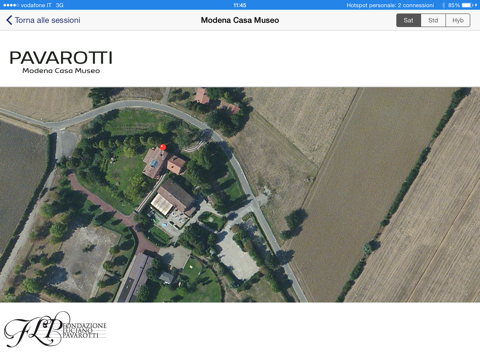Click the Pavarotti Modena Casa Museo logo
Screen dimensions: 480x360
(x=61, y=62)
